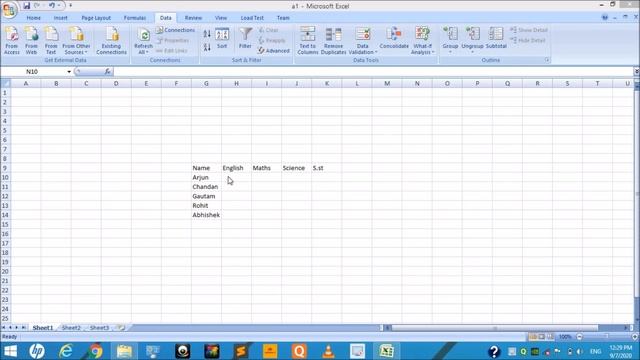
Task: Click the horizontal scrollbar
Action: point(494,328)
